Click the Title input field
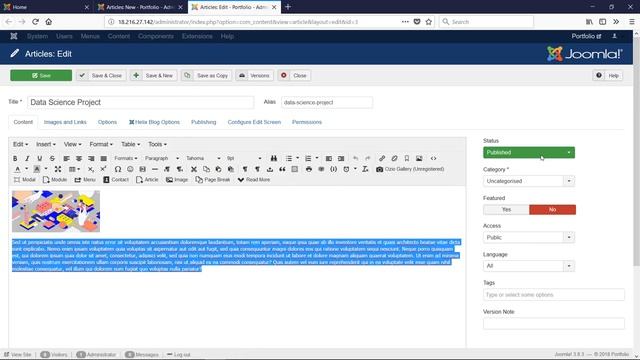Viewport: 640px width, 360px height. click(x=140, y=102)
